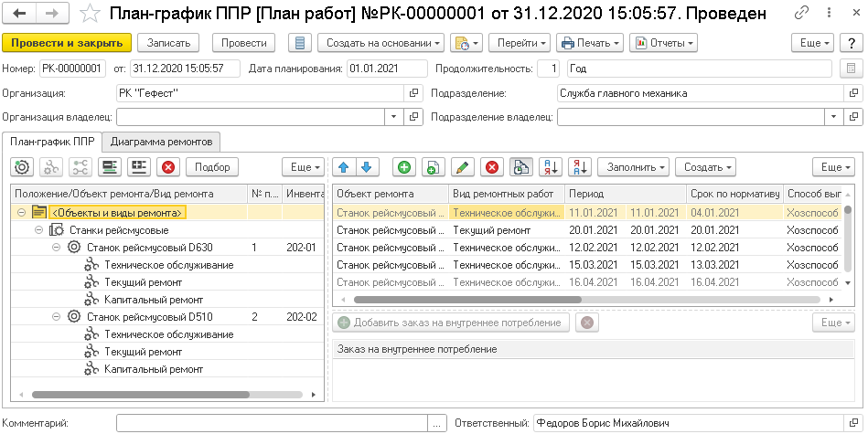This screenshot has width=868, height=434.
Task: Sort schedule descending Я-А
Action: 580,167
